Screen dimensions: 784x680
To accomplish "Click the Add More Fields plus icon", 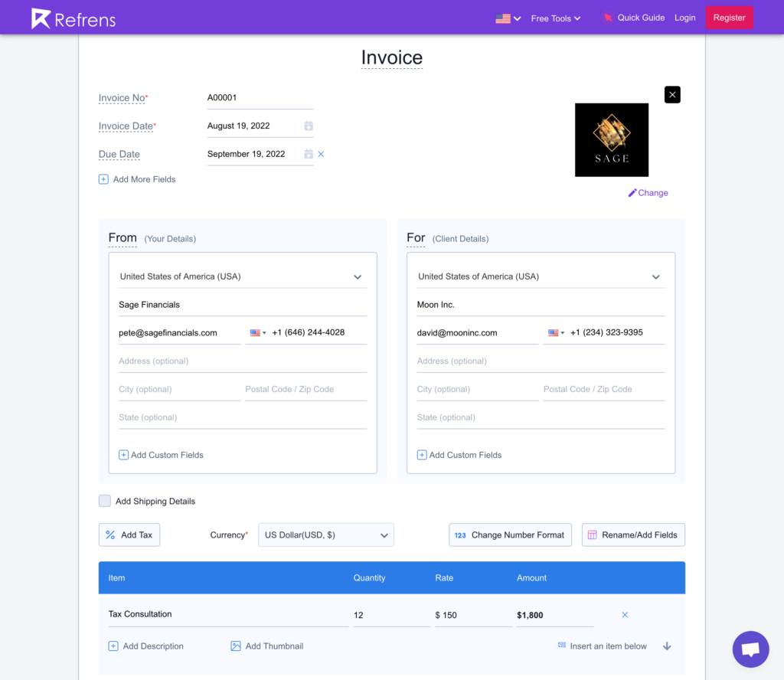I will click(103, 178).
